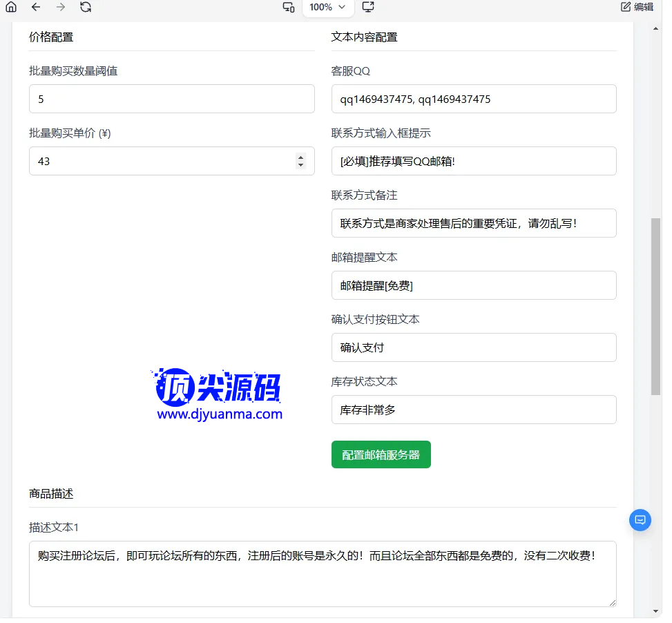The width and height of the screenshot is (672, 623).
Task: Click into the 描述文本1 textarea
Action: [322, 573]
